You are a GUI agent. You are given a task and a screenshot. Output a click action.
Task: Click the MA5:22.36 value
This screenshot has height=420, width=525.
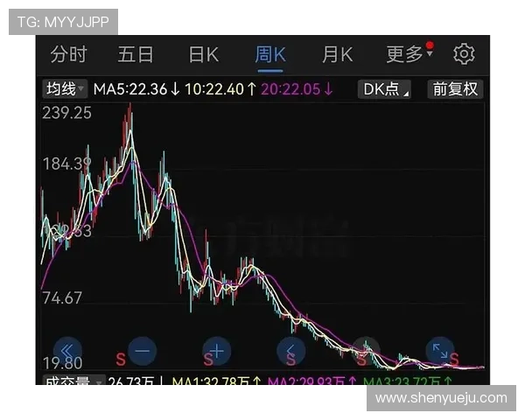[x=137, y=89]
